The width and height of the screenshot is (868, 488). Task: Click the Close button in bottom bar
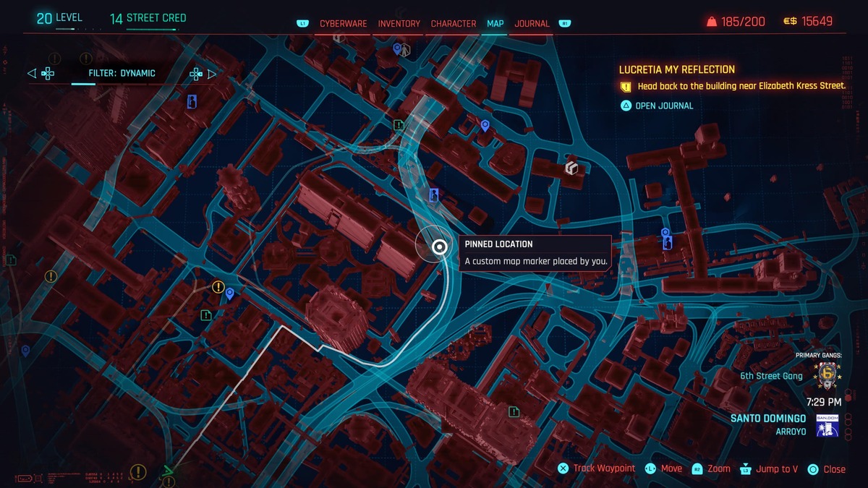[x=826, y=468]
